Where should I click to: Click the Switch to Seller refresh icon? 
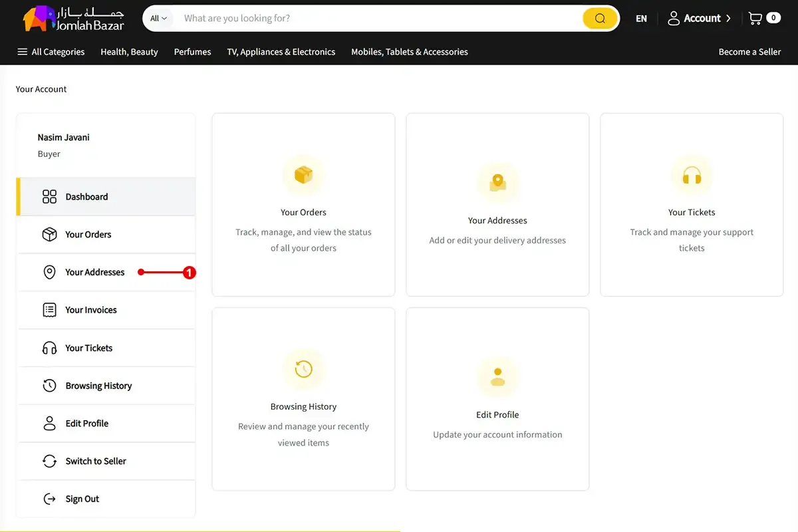tap(49, 461)
